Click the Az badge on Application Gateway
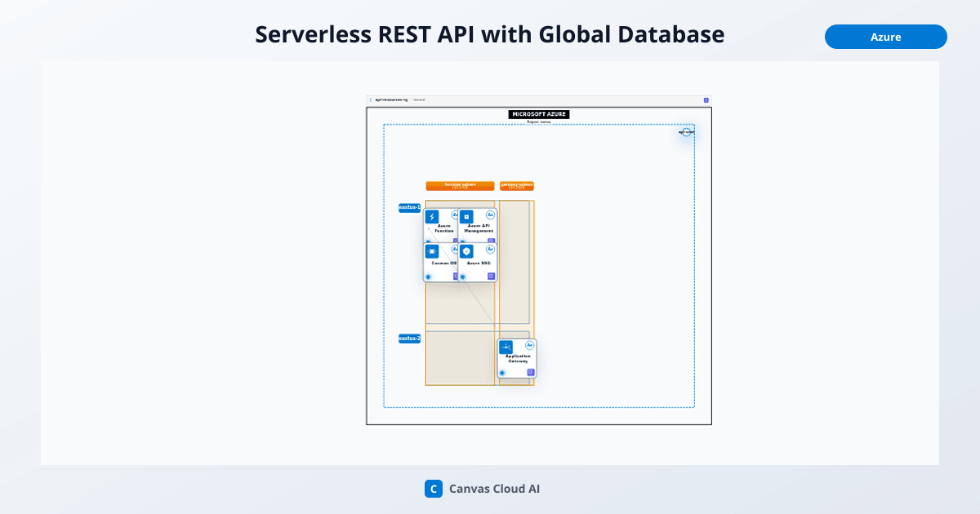The height and width of the screenshot is (514, 980). (x=529, y=345)
